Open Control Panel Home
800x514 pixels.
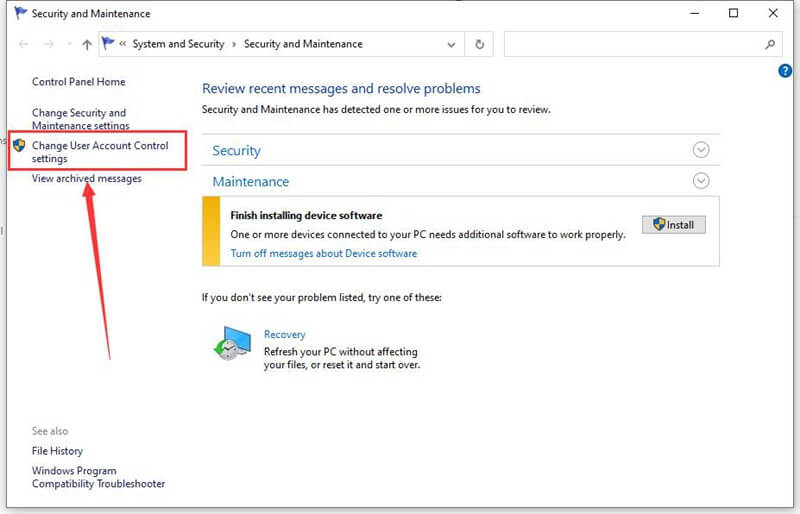[x=79, y=82]
